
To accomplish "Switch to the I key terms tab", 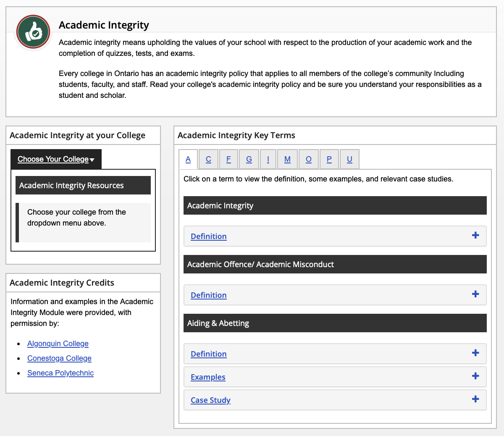I will [x=268, y=159].
